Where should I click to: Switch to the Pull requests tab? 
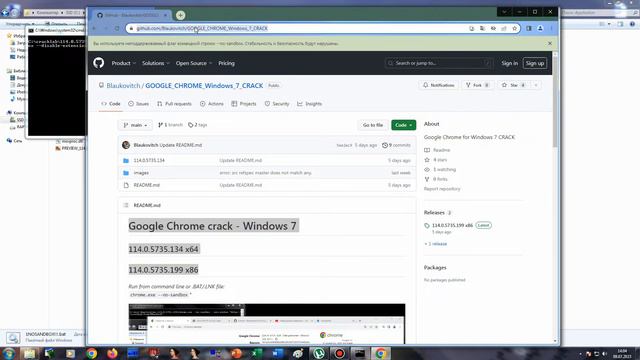click(x=174, y=104)
